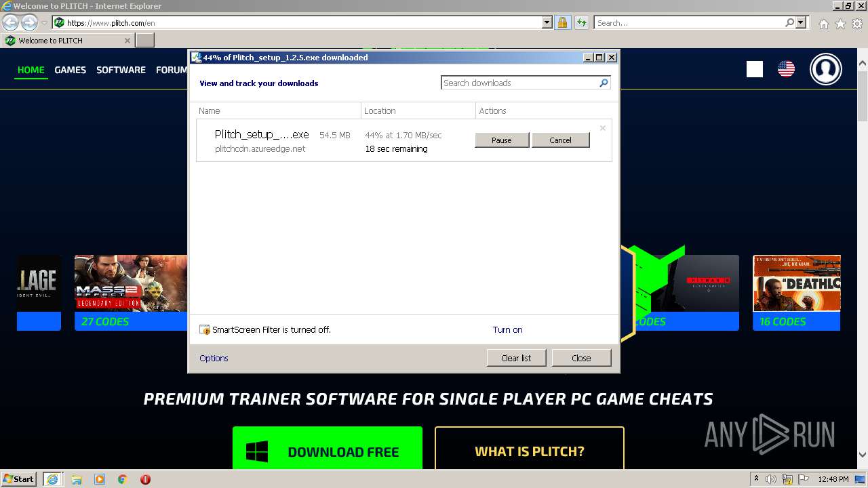The width and height of the screenshot is (868, 488).
Task: Select the Welcome to PLITCH tab
Action: tap(68, 41)
